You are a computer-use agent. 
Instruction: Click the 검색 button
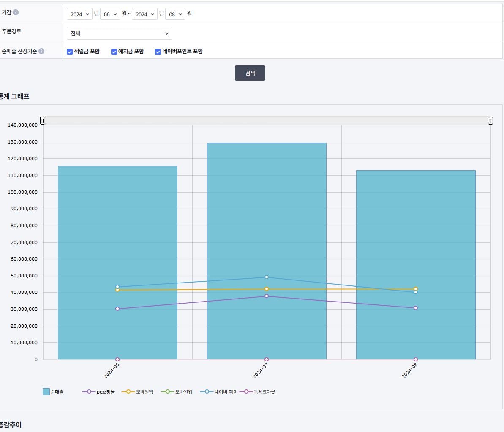click(250, 73)
